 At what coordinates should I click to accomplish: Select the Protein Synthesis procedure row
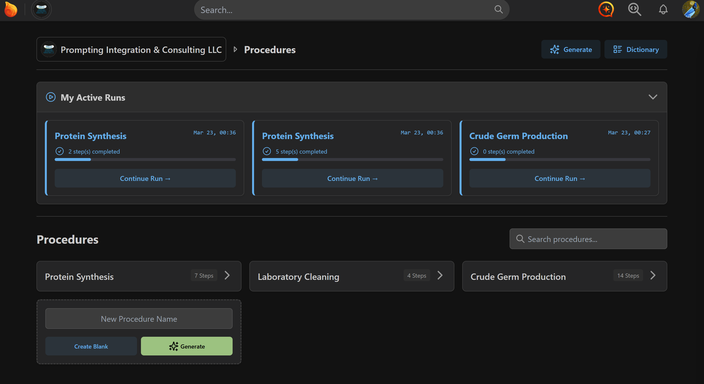(139, 276)
